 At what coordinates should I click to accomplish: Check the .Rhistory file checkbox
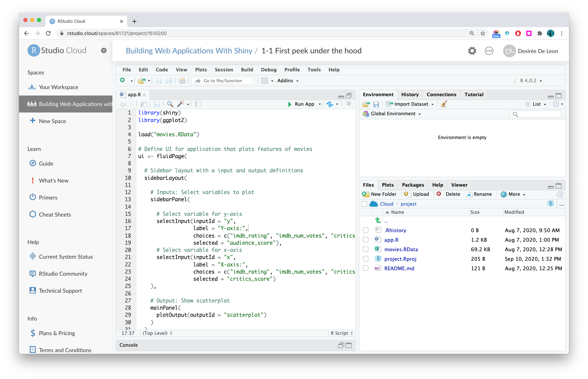pos(366,230)
